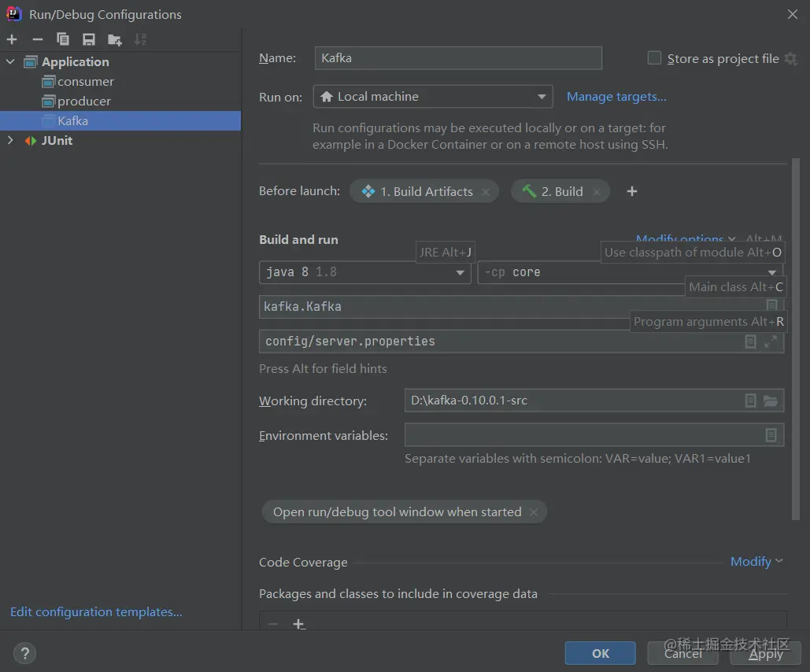Image resolution: width=810 pixels, height=672 pixels.
Task: Copy the selected configuration
Action: (63, 39)
